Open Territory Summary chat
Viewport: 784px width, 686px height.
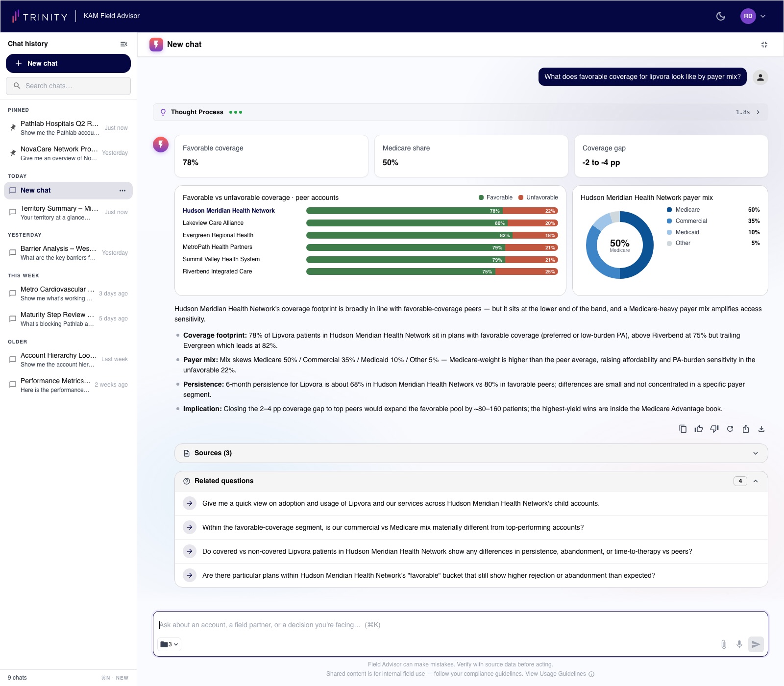[68, 213]
